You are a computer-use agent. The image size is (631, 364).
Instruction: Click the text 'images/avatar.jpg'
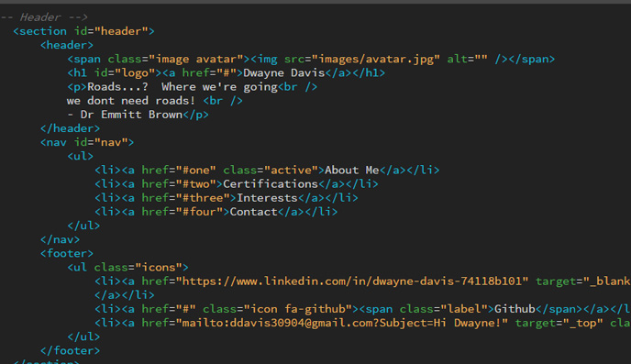coord(376,59)
